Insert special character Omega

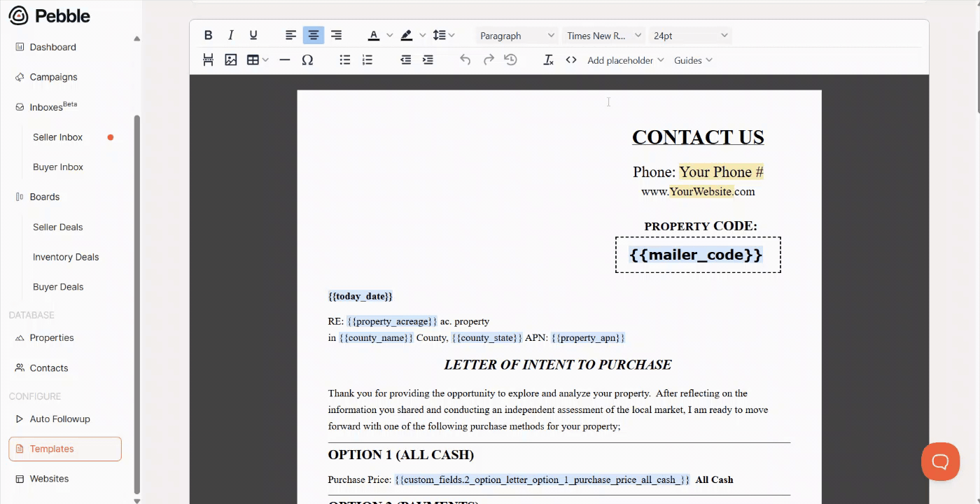(307, 60)
